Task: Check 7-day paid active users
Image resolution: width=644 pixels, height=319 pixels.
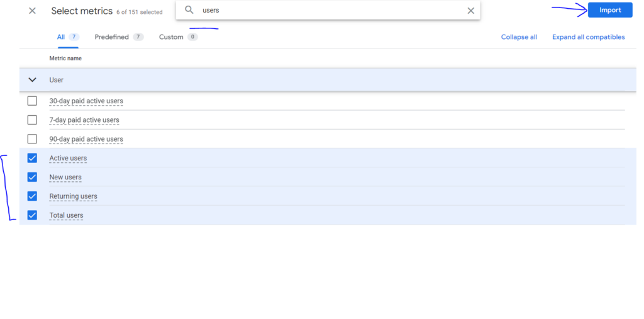Action: point(32,120)
